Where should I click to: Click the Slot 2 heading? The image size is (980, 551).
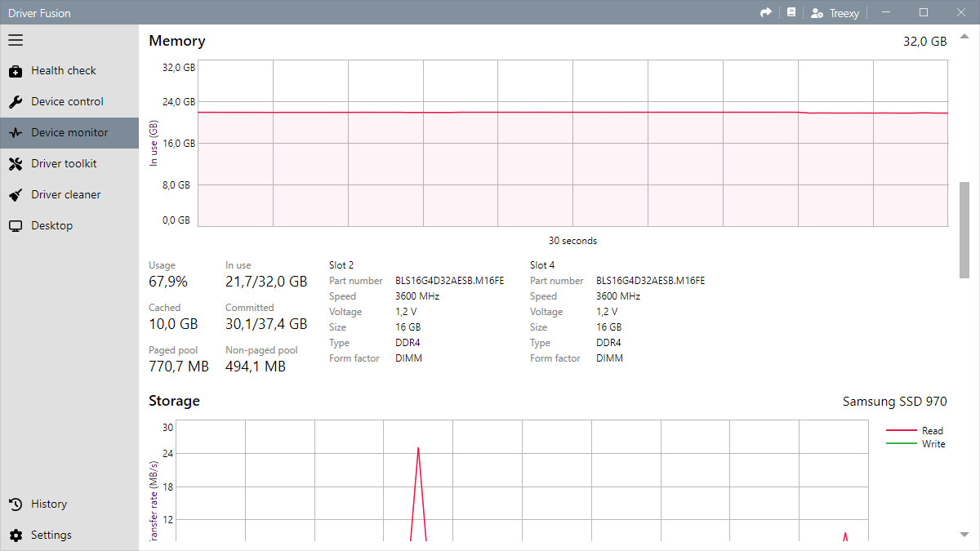pos(341,265)
